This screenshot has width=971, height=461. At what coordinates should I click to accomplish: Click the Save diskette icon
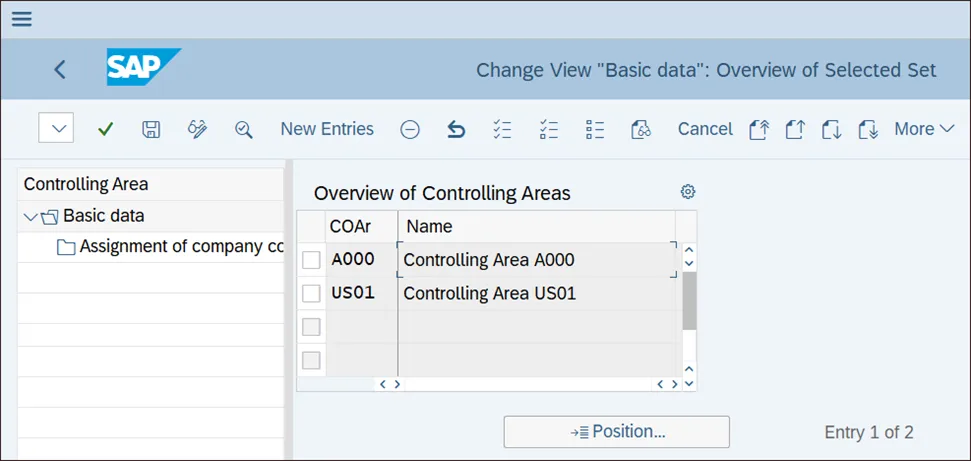tap(151, 129)
